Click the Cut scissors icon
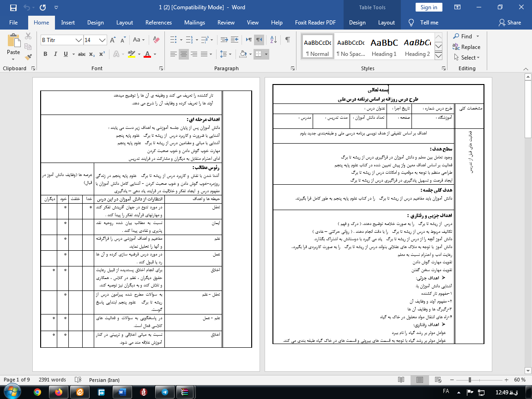The image size is (532, 399). [28, 36]
